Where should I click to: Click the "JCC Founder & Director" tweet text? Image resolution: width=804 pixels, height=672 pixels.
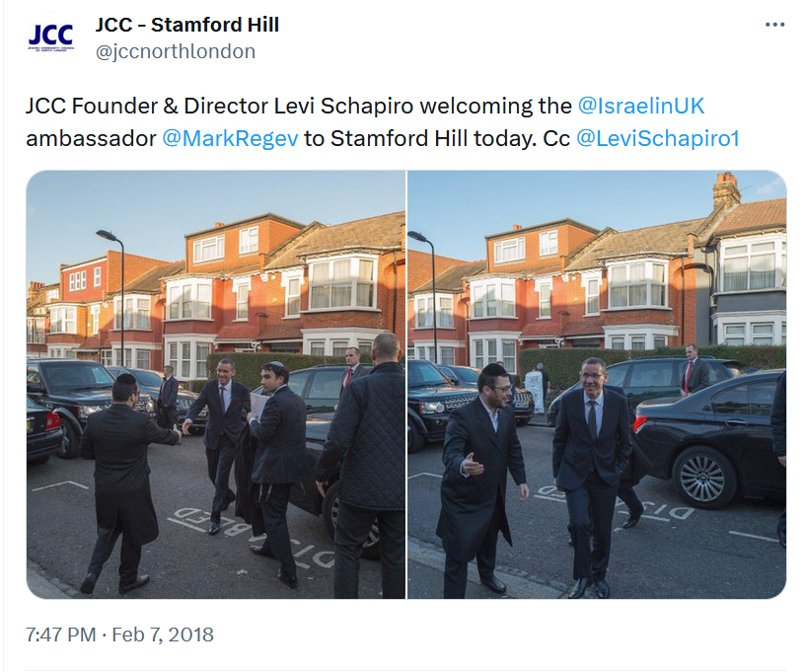pyautogui.click(x=147, y=106)
